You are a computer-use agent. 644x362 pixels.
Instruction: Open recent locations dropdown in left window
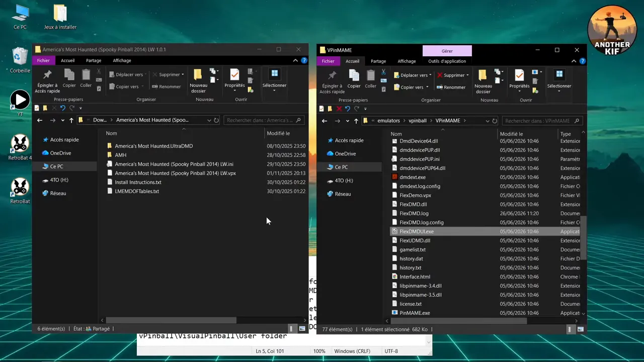[x=62, y=120]
